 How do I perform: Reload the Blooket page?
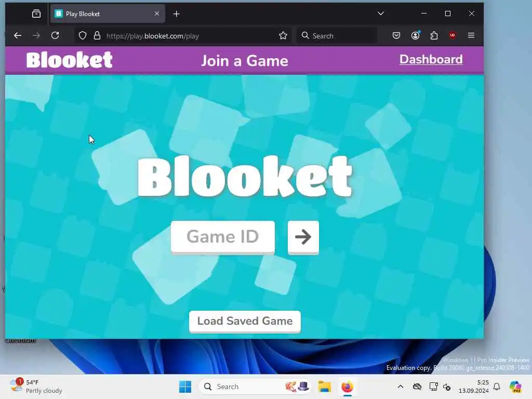[x=55, y=36]
